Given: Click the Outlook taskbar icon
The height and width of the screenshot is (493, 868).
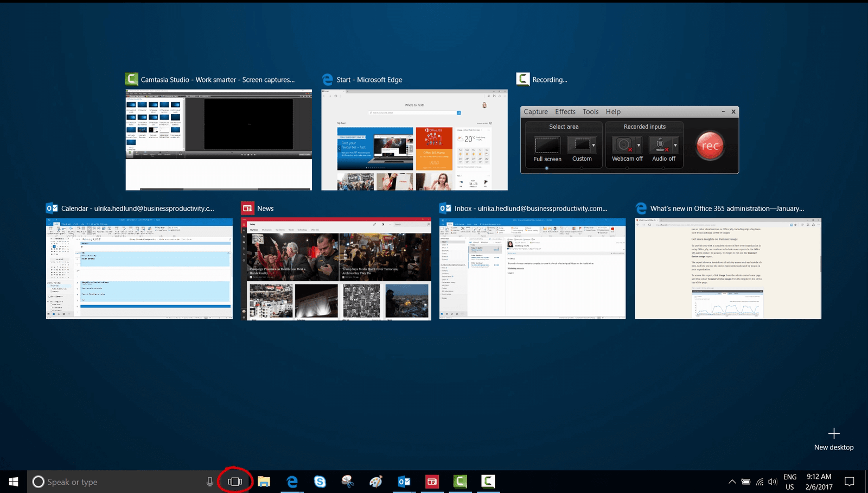Looking at the screenshot, I should coord(404,482).
